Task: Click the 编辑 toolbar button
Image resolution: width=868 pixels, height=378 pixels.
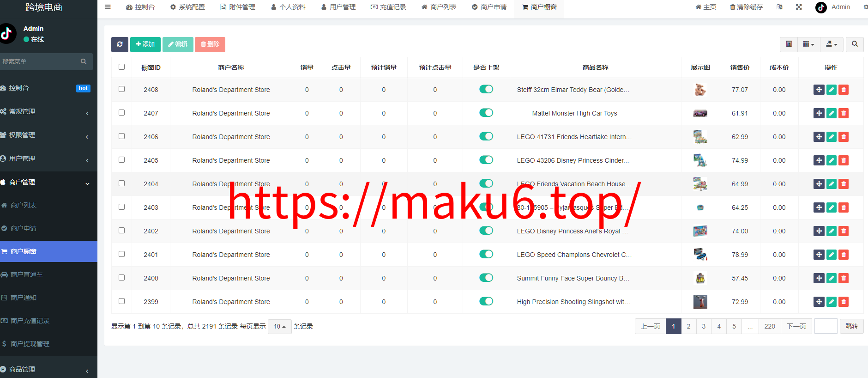Action: [x=178, y=44]
